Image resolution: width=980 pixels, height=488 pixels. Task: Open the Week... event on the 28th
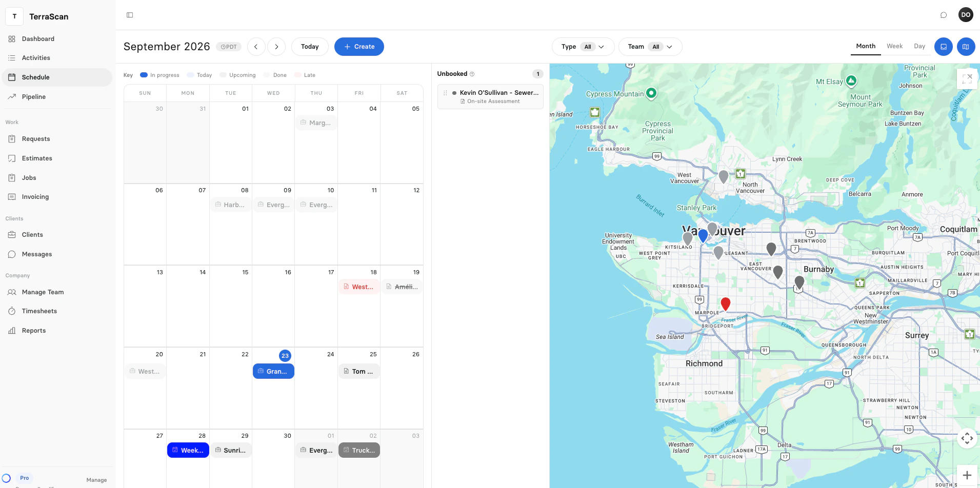188,450
